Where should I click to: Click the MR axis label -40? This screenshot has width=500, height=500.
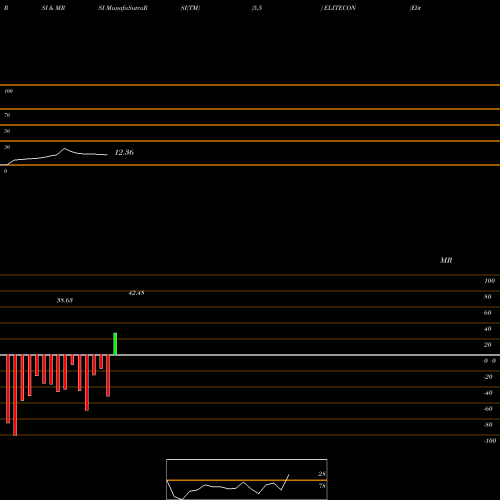tap(488, 393)
